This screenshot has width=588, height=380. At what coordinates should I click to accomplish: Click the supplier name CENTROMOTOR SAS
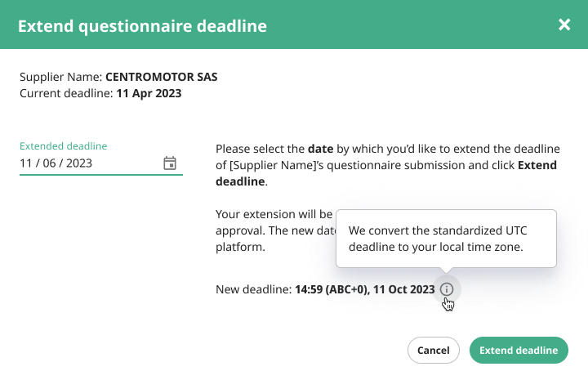click(x=161, y=77)
